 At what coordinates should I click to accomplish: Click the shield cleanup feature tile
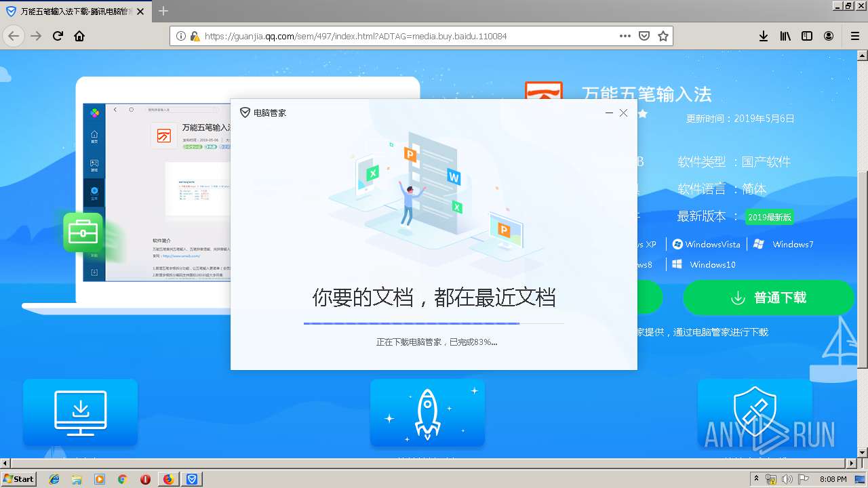tap(755, 412)
